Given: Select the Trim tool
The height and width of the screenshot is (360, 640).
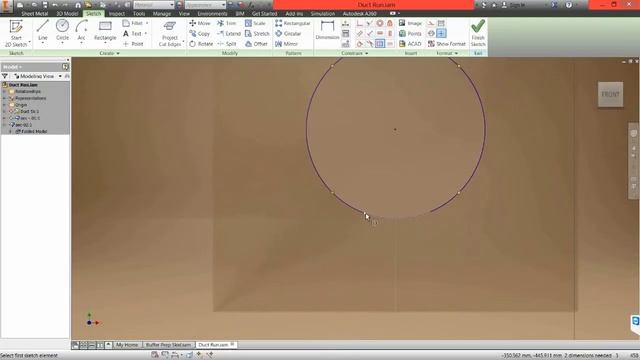Looking at the screenshot, I should click(227, 23).
